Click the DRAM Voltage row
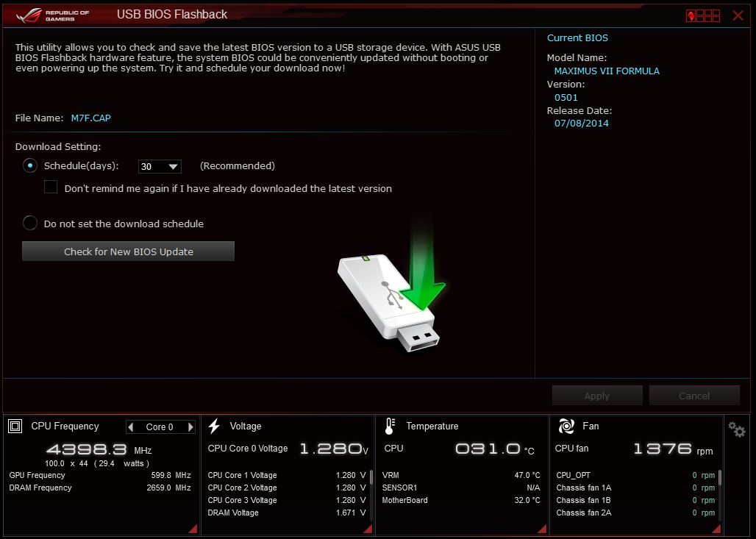The width and height of the screenshot is (756, 539). click(x=286, y=513)
